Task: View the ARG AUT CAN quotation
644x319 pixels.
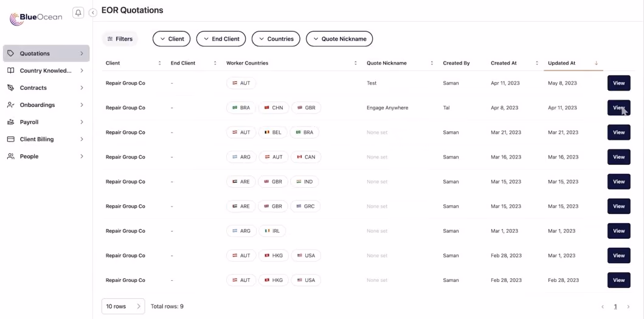Action: [x=618, y=157]
